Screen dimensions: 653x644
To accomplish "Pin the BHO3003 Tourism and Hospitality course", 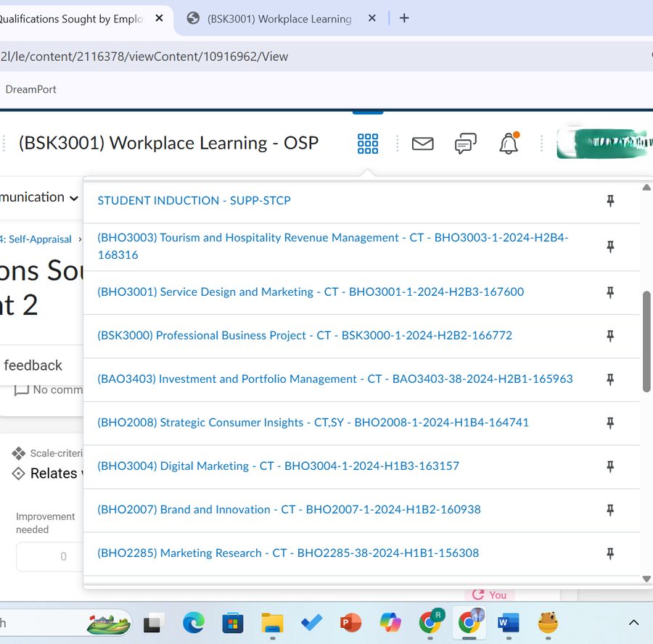I will point(610,247).
